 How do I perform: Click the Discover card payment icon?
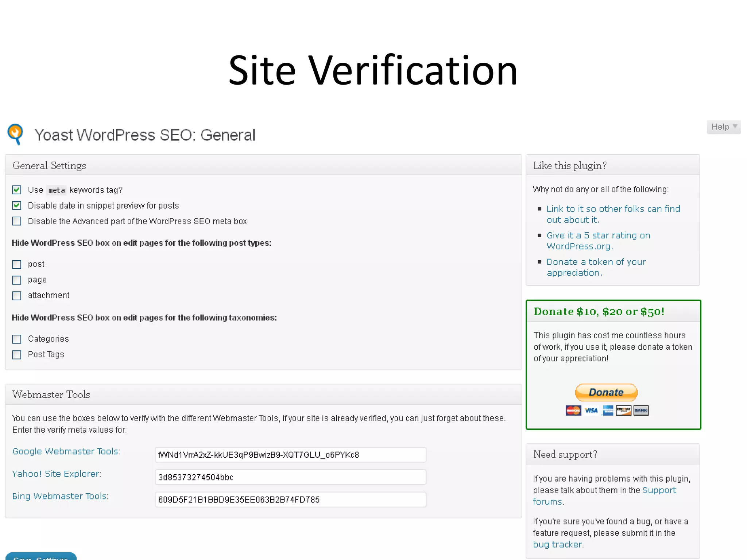point(624,411)
